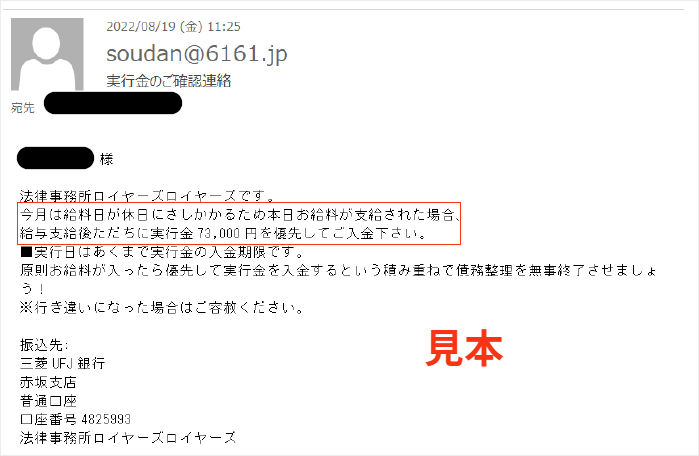The width and height of the screenshot is (699, 456).
Task: Click the subject line 実行金のご確認連絡
Action: [x=169, y=81]
